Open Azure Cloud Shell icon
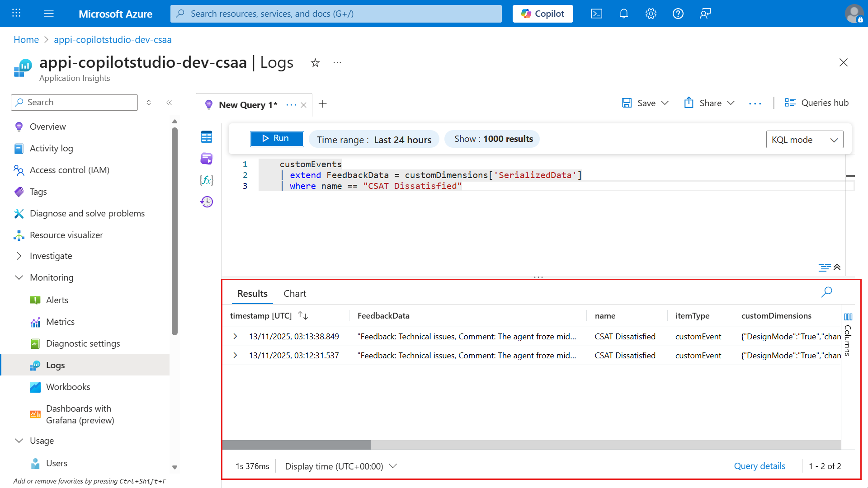This screenshot has width=868, height=488. [596, 14]
